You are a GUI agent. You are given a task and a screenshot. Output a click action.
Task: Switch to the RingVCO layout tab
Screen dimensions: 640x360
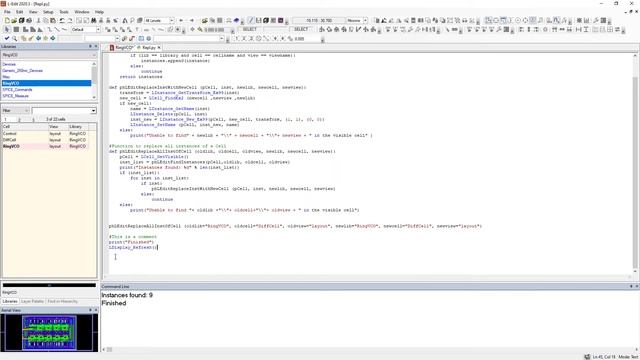tap(122, 48)
